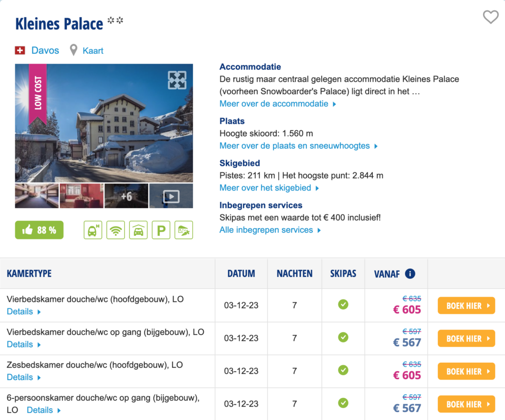Expand Details for Zesbedskamer hoofdgebouw
Viewport: 505px width, 420px height.
[24, 377]
